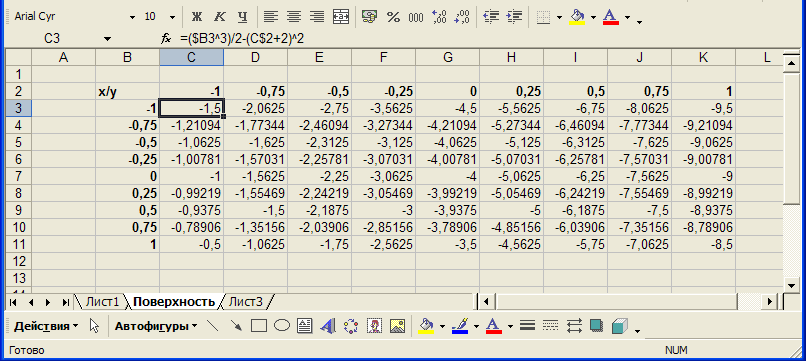This screenshot has width=806, height=361.
Task: Choose Dash Style icon
Action: click(551, 326)
